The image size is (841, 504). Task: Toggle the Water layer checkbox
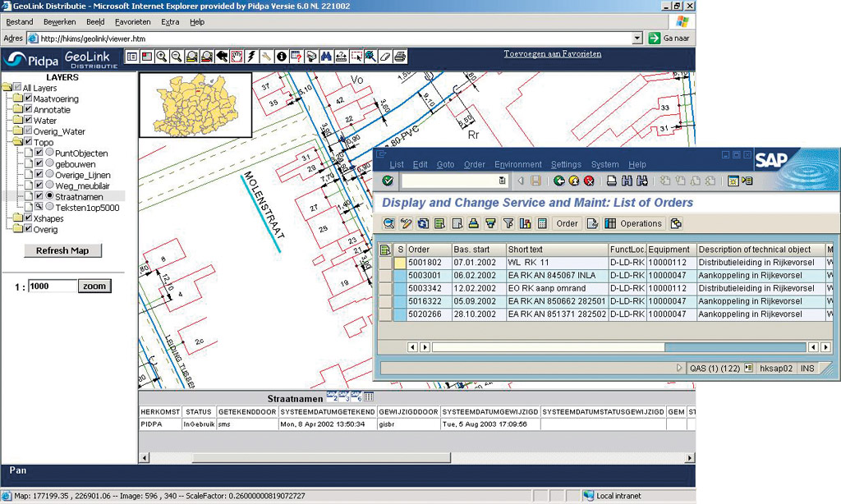click(27, 121)
